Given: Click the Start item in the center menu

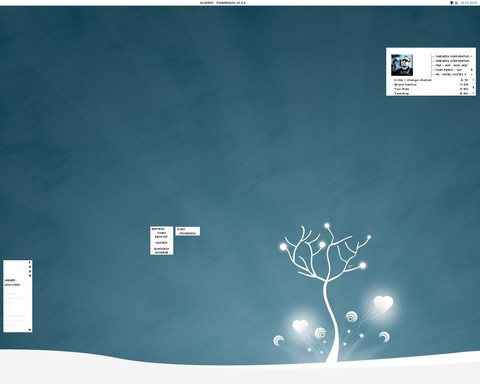Looking at the screenshot, I should point(162,233).
